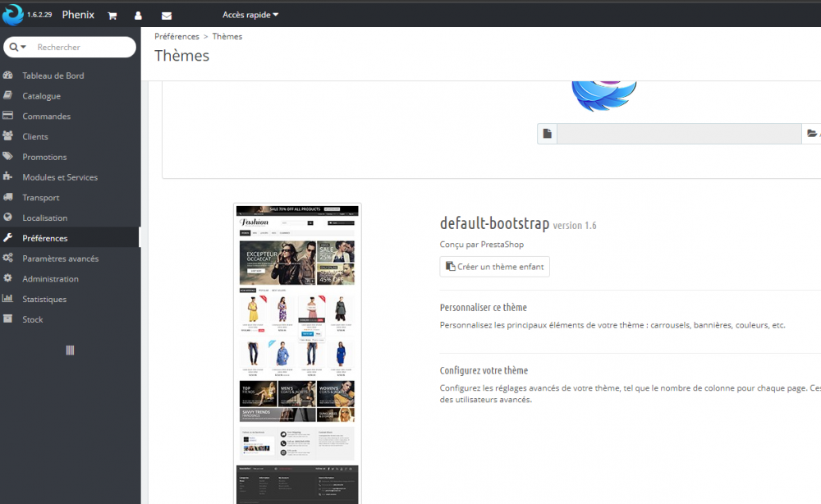Click the Paramètres avancés gears icon
This screenshot has width=821, height=504.
(7, 258)
